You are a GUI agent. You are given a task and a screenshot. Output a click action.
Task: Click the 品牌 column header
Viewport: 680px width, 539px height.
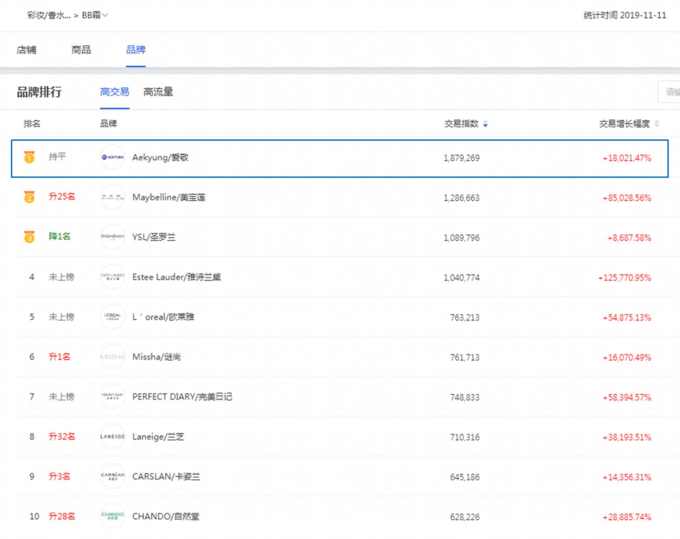tap(108, 124)
